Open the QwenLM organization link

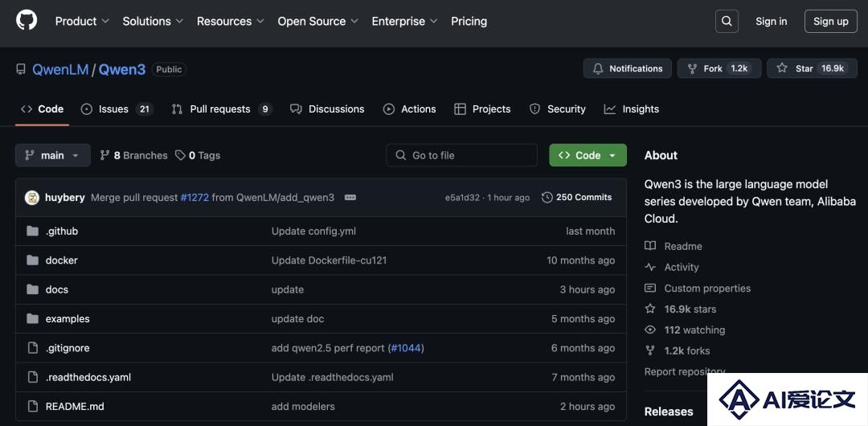tap(60, 69)
